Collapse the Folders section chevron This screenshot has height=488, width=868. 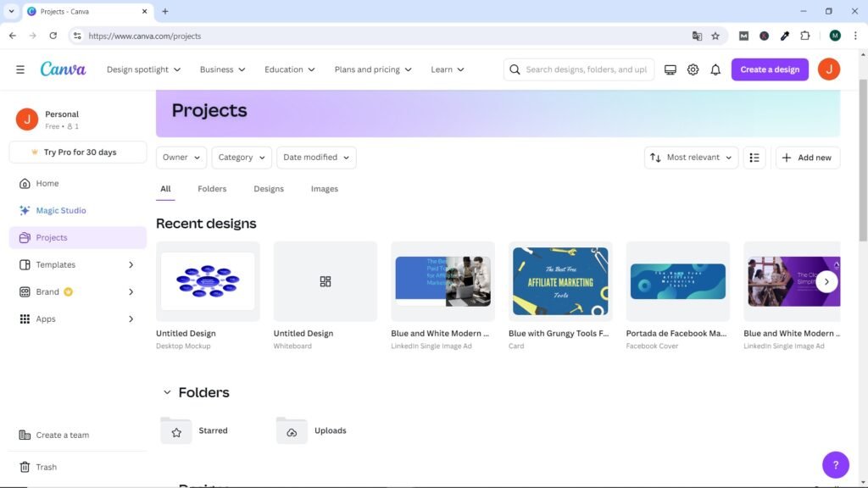(x=167, y=392)
